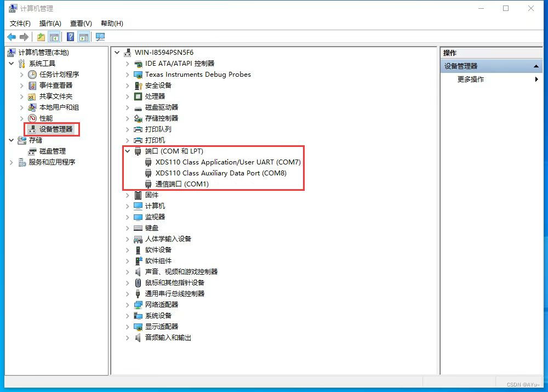The image size is (548, 392).
Task: Select the 打印机 printer category
Action: click(x=155, y=140)
